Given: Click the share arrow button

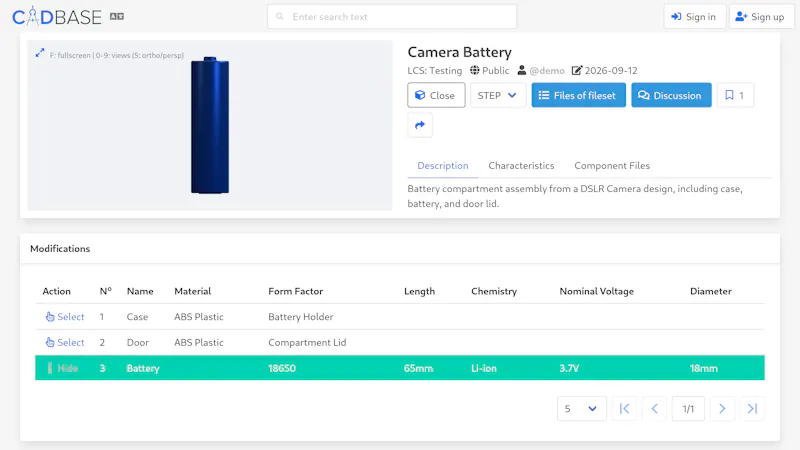Looking at the screenshot, I should coord(420,125).
